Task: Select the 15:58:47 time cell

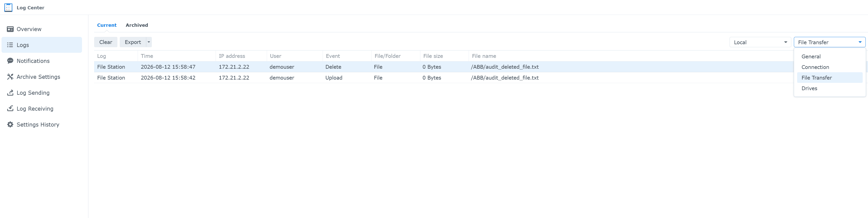Action: click(168, 67)
